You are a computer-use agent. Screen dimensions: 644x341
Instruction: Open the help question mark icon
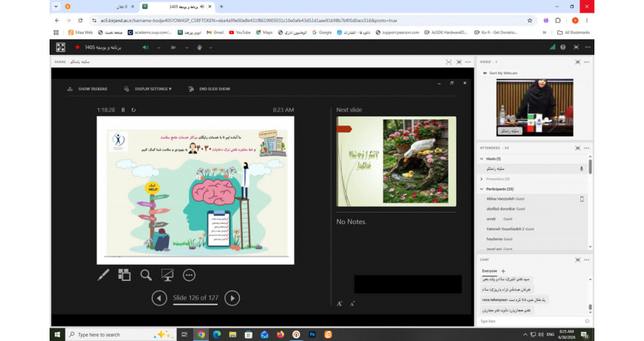[563, 47]
